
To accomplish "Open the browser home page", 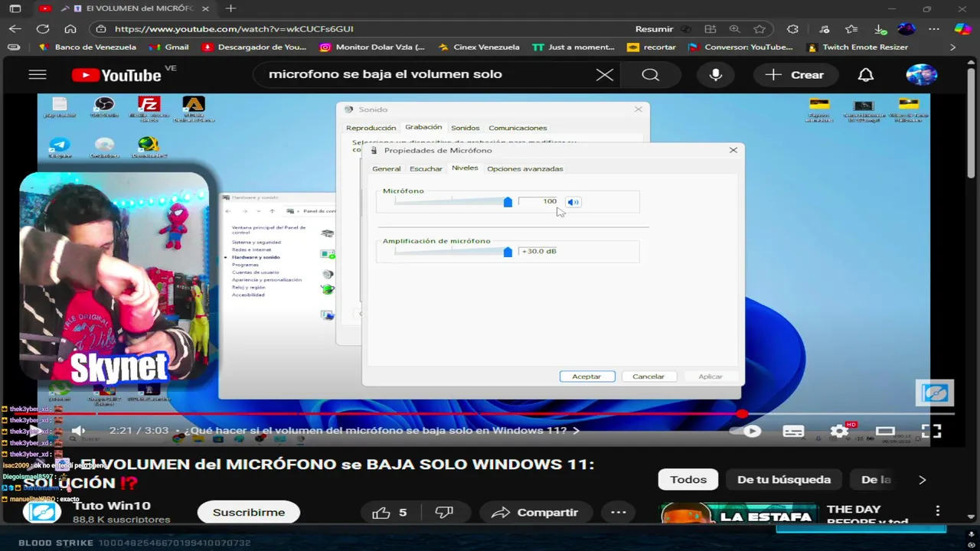I will click(70, 29).
